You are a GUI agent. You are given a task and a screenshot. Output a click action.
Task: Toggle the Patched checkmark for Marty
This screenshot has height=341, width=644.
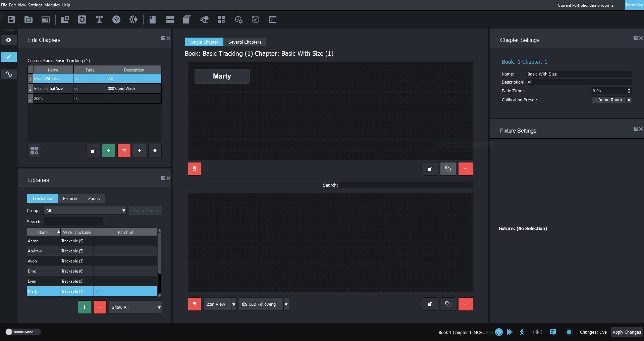click(x=98, y=291)
